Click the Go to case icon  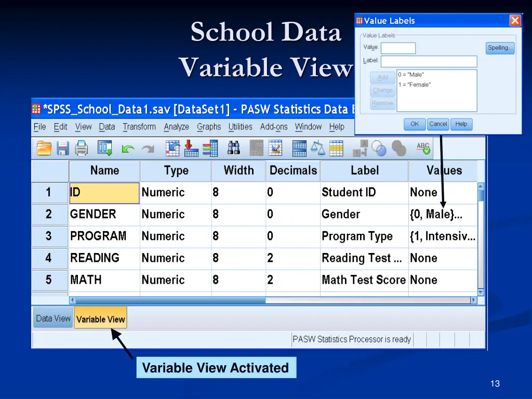point(172,148)
